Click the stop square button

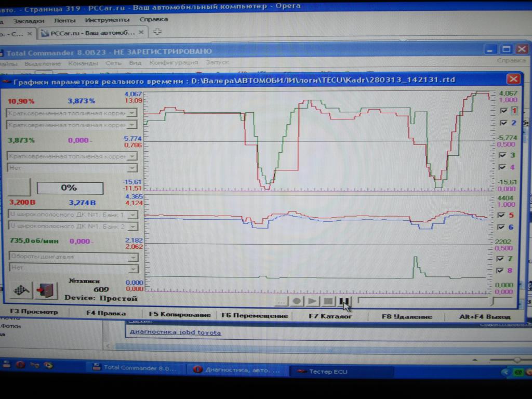click(328, 301)
